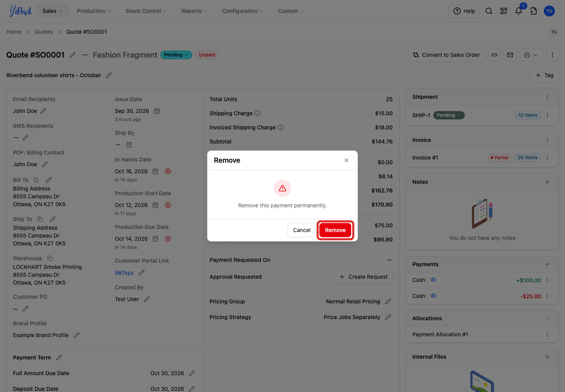Viewport: 565px width, 392px height.
Task: Copy the quote link icon
Action: point(494,55)
